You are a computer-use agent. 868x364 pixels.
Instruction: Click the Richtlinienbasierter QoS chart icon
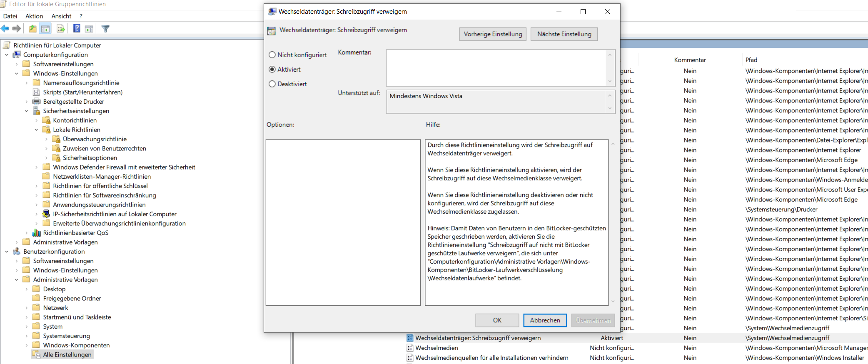point(36,233)
